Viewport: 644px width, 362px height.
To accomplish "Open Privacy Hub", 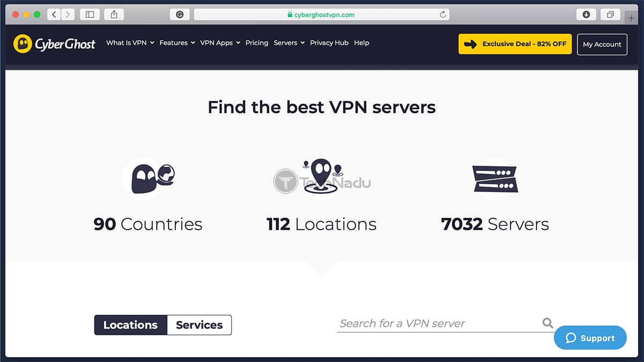I will pyautogui.click(x=329, y=43).
